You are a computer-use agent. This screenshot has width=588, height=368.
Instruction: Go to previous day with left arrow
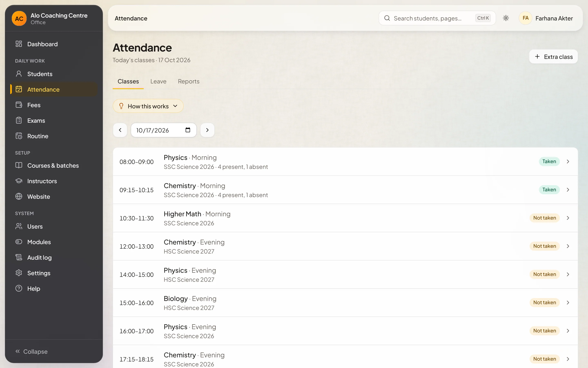(120, 130)
